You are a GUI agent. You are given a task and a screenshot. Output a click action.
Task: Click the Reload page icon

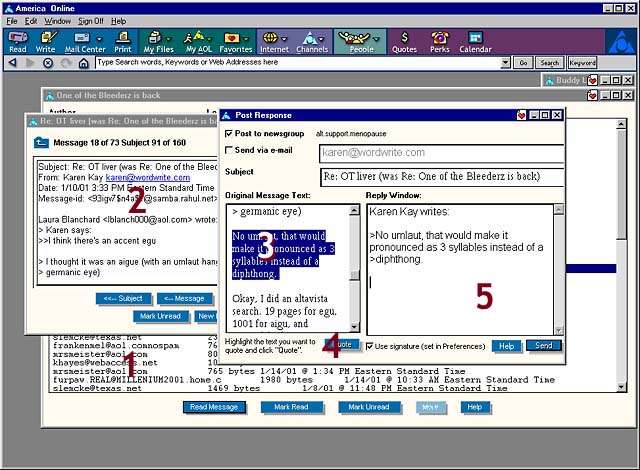click(66, 63)
